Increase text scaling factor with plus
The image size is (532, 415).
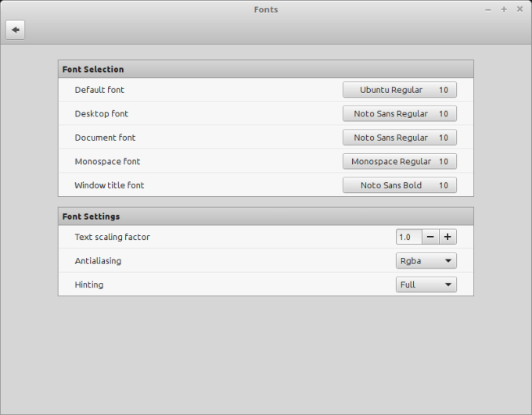coord(448,237)
